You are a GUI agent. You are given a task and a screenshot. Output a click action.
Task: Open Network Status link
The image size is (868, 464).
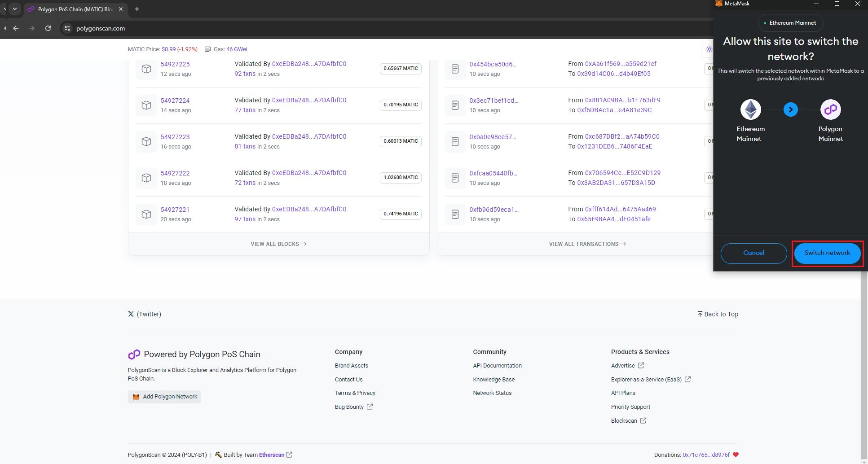(x=492, y=393)
